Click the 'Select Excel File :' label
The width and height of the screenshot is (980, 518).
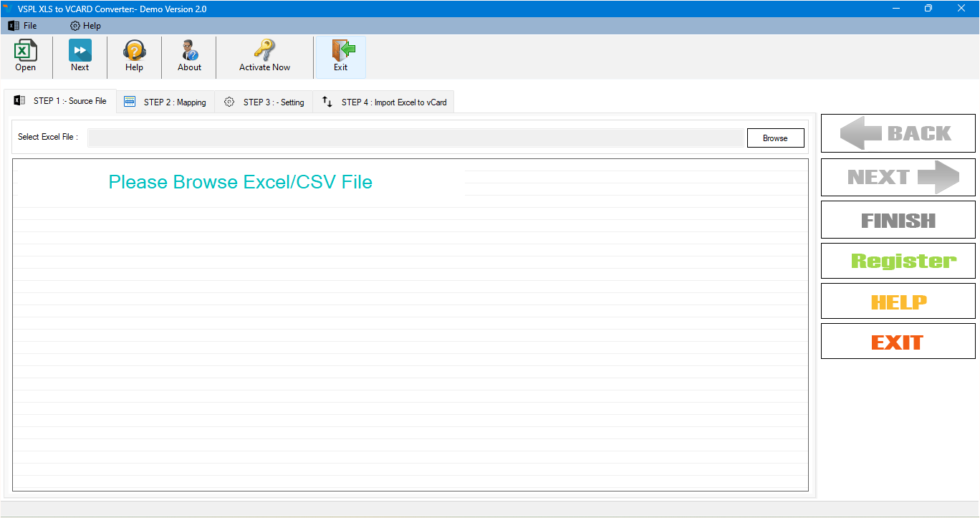48,137
